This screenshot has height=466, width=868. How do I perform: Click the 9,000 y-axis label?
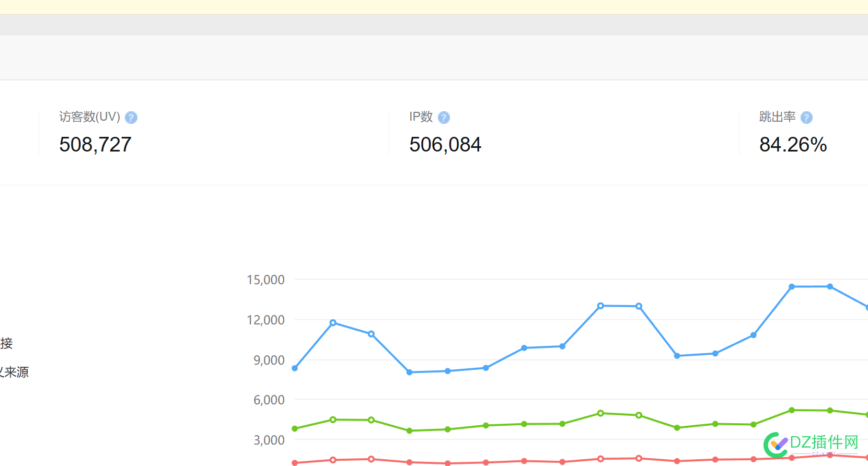tap(269, 360)
